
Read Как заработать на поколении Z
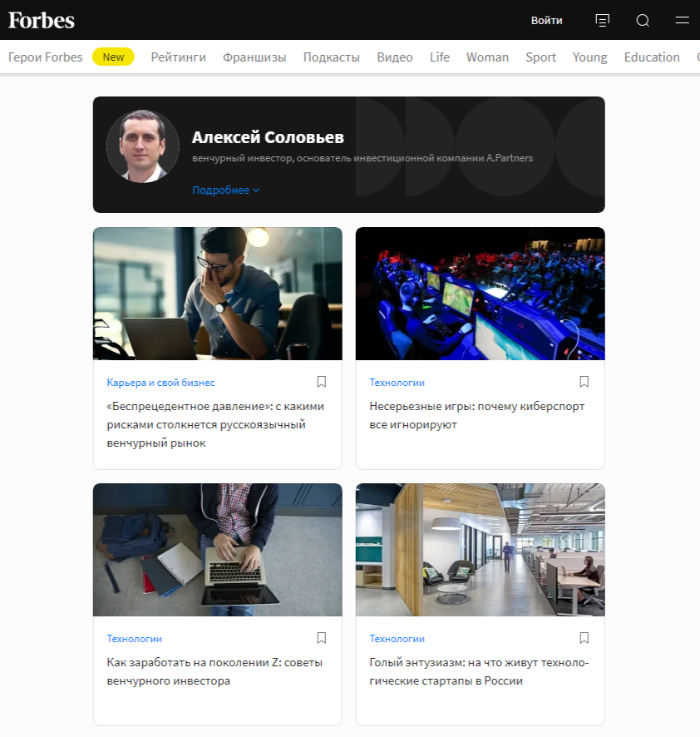[x=214, y=671]
